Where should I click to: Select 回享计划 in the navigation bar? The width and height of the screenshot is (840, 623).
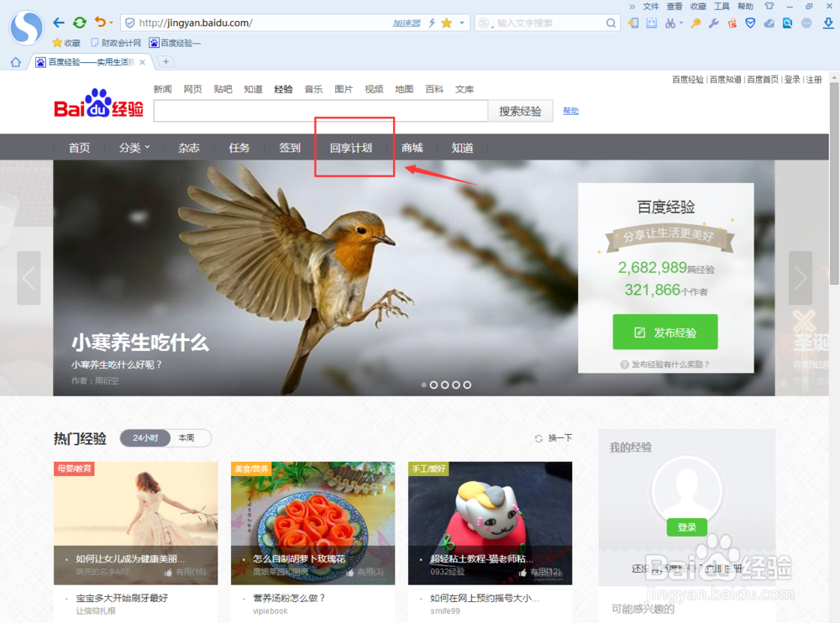point(351,148)
